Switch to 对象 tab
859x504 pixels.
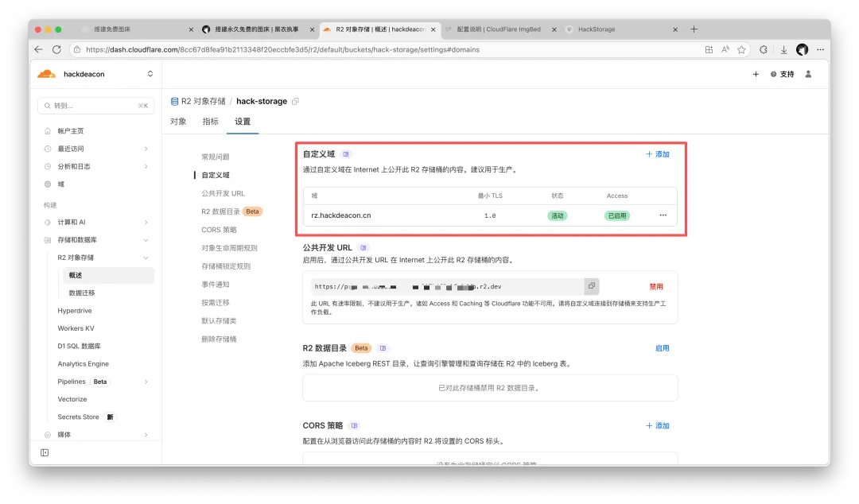click(x=178, y=122)
